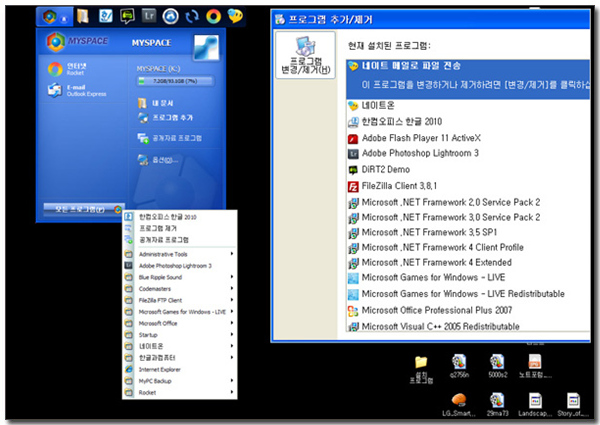
Task: Expand the 네이트온 submenu arrow in the programs menu
Action: point(232,346)
